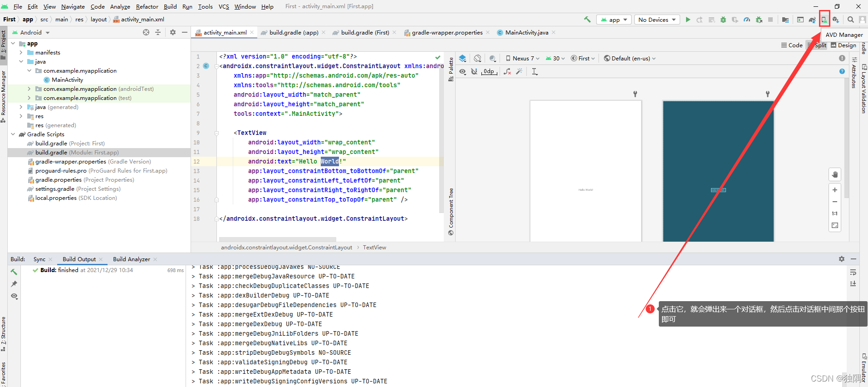This screenshot has height=387, width=868.
Task: Click the 1:1 zoom to 100% button
Action: (835, 213)
